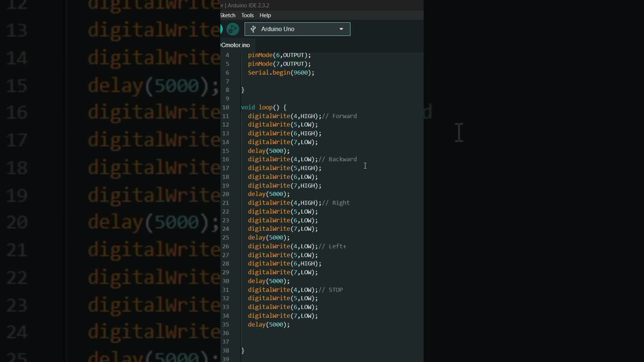Click the Left+ comment on line 26
The width and height of the screenshot is (644, 362).
pos(337,246)
